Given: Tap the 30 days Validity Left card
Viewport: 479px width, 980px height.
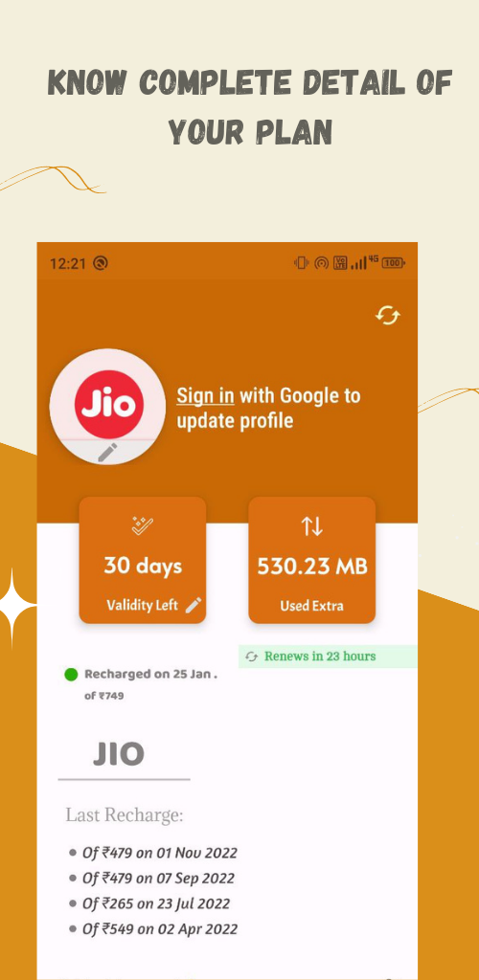Looking at the screenshot, I should click(143, 560).
